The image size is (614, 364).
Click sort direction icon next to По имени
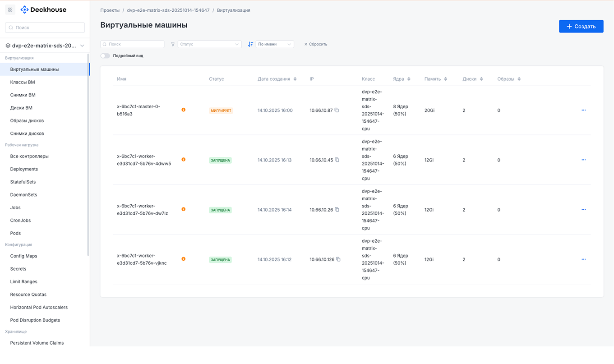click(x=250, y=44)
